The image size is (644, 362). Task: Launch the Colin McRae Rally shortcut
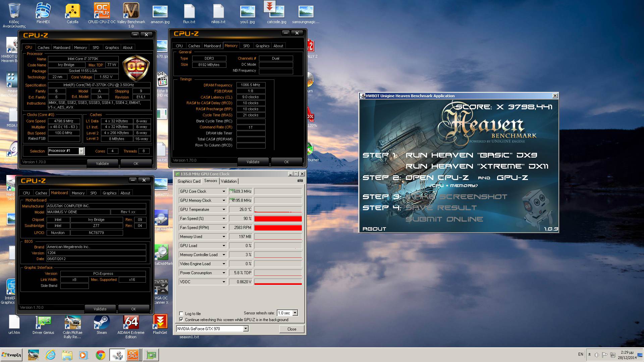[x=72, y=327]
